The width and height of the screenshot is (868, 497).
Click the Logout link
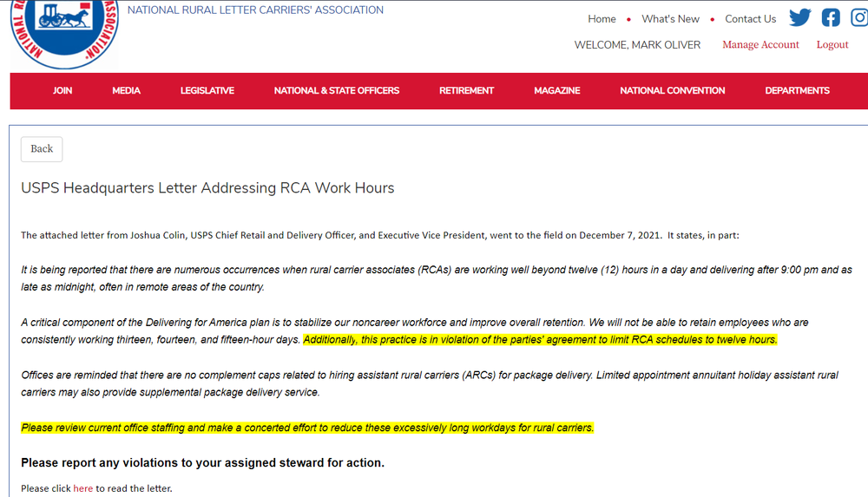832,45
